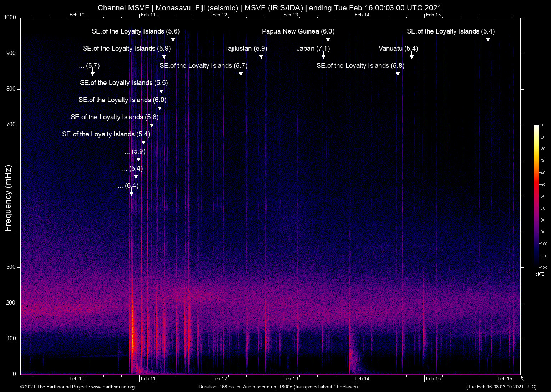551x392 pixels.
Task: Click the 700 frequency axis tick label
Action: (11, 125)
